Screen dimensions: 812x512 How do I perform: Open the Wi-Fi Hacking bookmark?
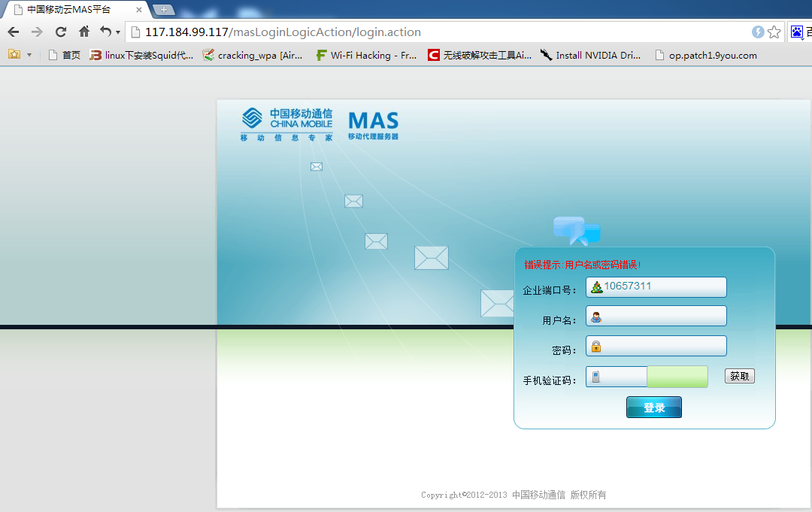(x=367, y=55)
